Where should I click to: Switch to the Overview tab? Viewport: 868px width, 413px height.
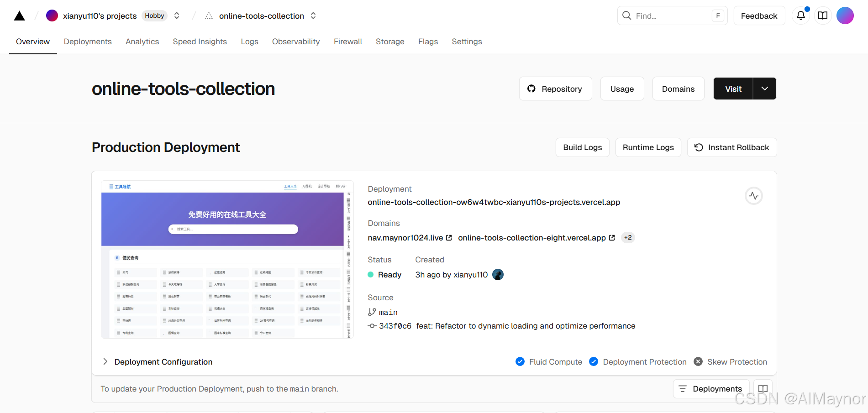(33, 42)
